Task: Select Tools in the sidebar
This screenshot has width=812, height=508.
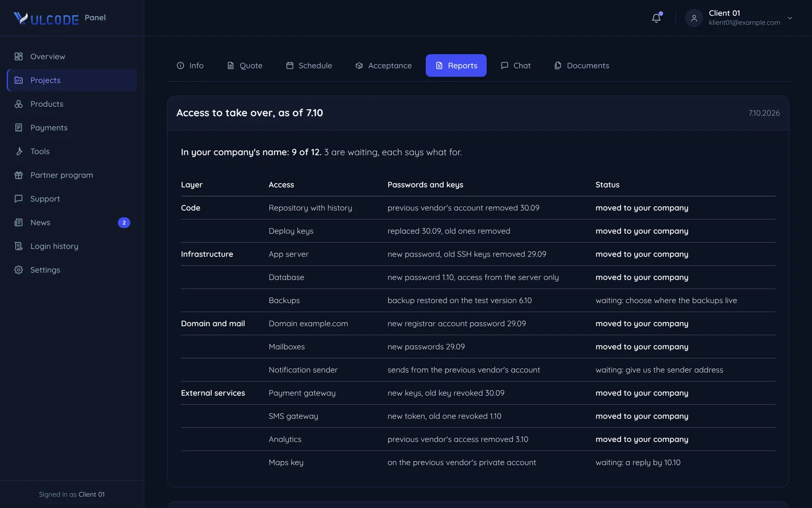Action: (72, 151)
